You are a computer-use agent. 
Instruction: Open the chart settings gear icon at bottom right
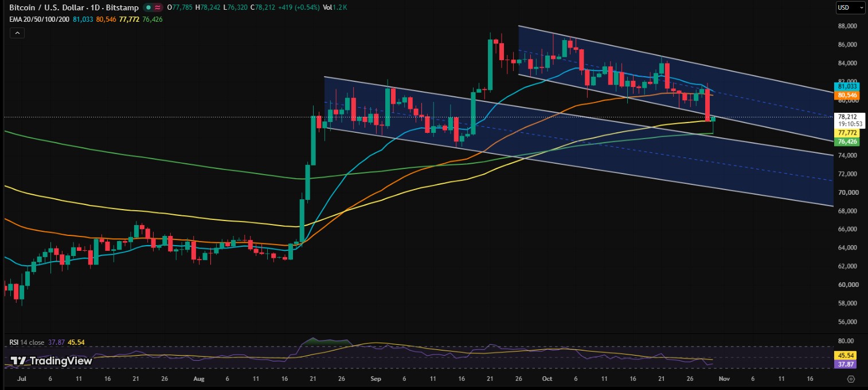coord(851,379)
